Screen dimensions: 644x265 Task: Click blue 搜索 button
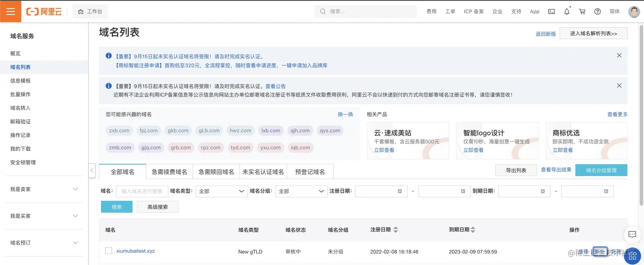pos(117,207)
